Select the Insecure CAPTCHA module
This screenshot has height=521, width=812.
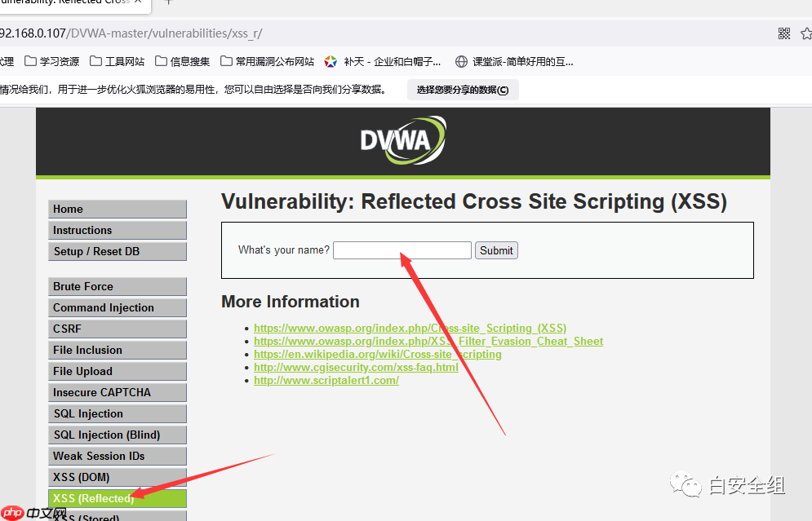[x=118, y=393]
